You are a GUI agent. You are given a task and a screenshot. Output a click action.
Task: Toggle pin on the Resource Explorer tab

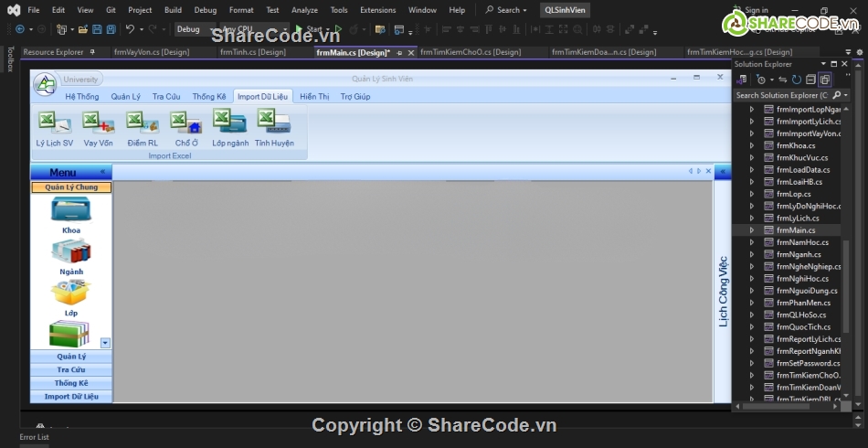click(92, 52)
